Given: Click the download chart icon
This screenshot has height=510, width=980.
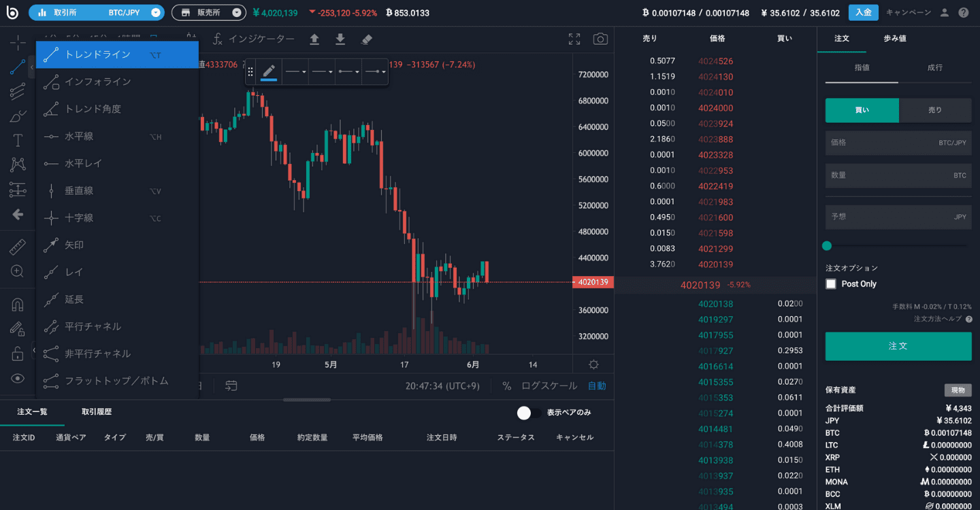Looking at the screenshot, I should click(340, 39).
